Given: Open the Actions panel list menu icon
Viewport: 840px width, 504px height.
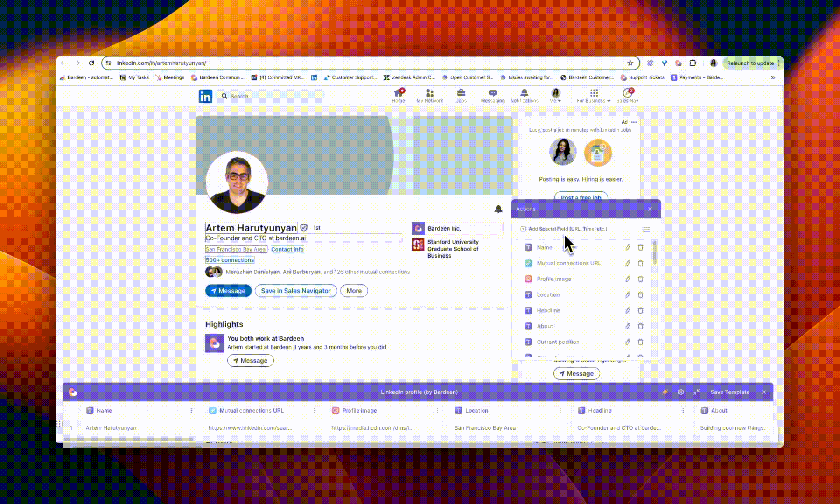Looking at the screenshot, I should coord(646,230).
